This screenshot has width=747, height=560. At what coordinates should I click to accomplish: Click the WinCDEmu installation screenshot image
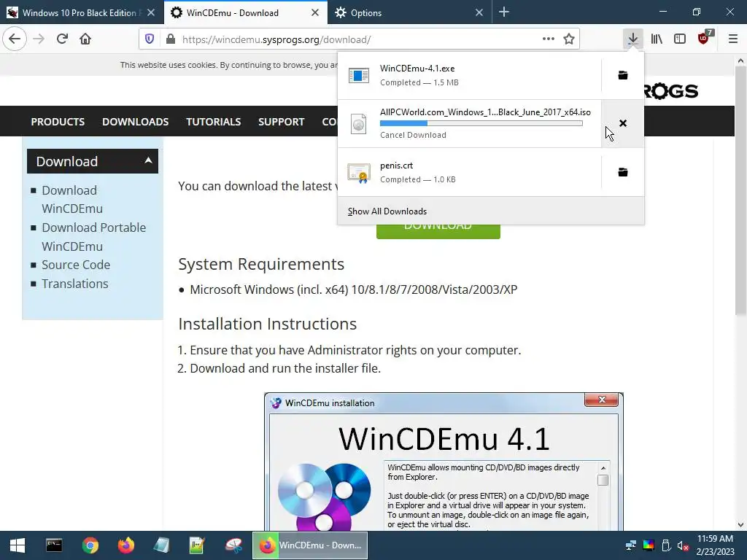click(444, 462)
